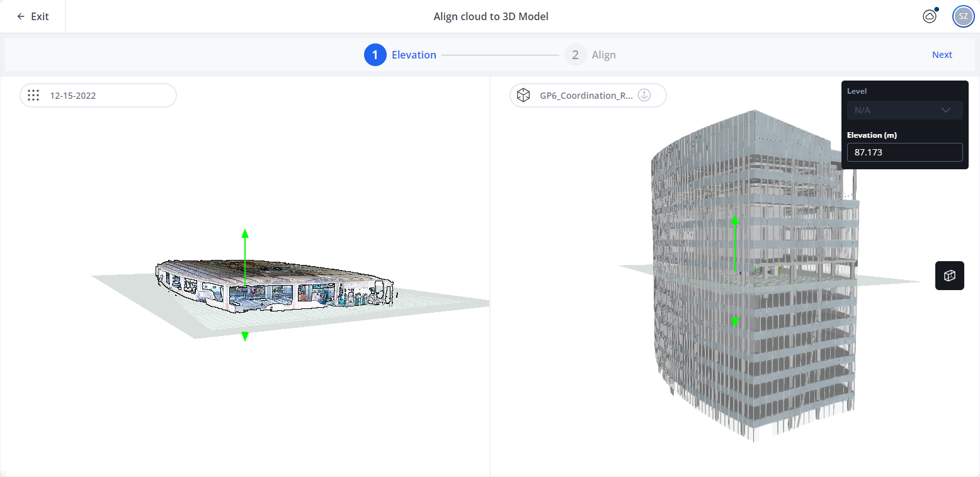Screen dimensions: 980x477
Task: Click the Next link
Action: click(942, 55)
